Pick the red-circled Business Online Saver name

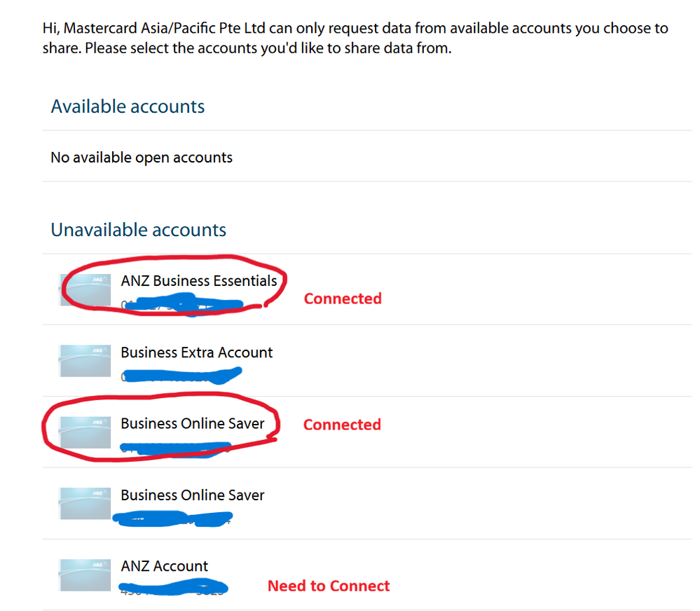pyautogui.click(x=193, y=423)
